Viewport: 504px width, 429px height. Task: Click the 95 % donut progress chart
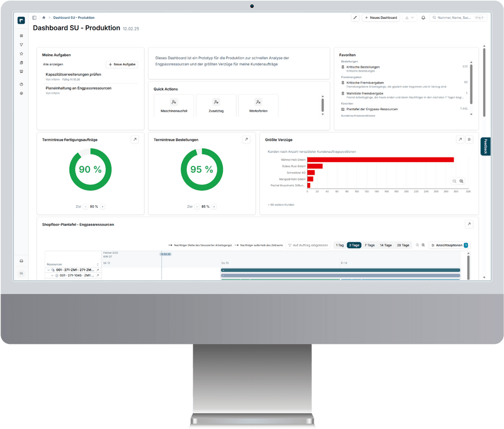(202, 169)
